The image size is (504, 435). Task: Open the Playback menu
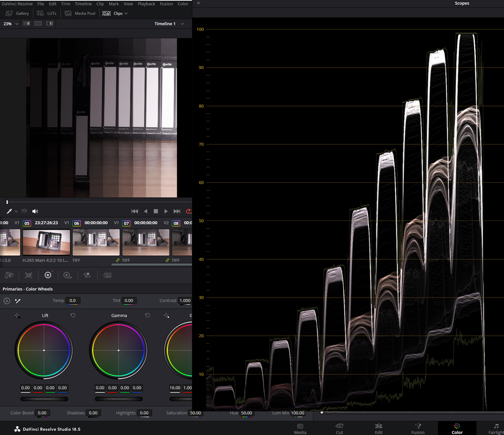[146, 4]
